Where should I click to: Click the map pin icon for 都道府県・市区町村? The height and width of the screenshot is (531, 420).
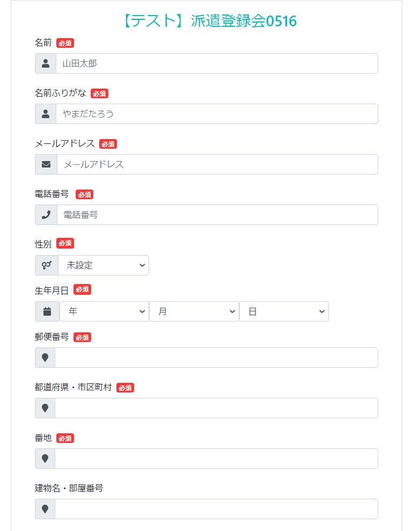click(x=45, y=408)
